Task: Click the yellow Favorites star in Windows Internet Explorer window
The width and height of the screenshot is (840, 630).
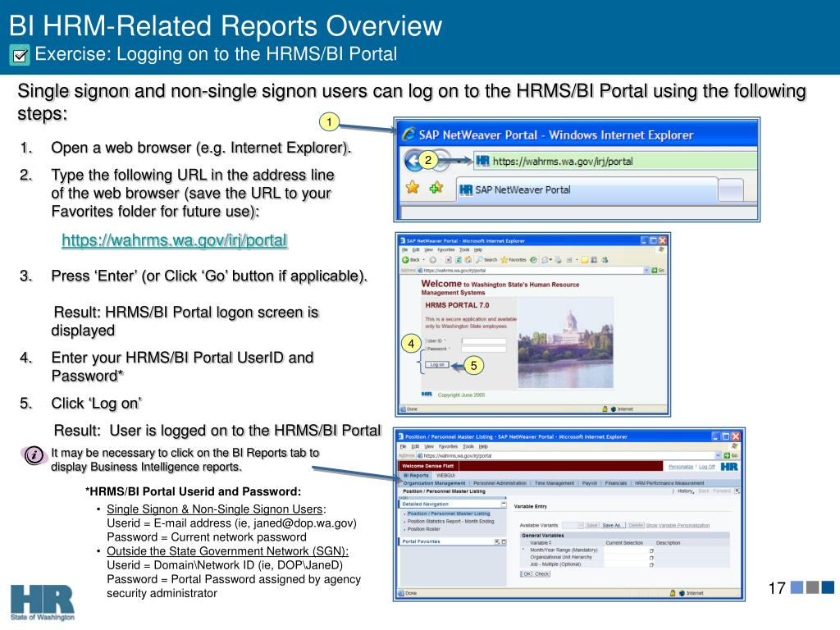Action: click(x=413, y=187)
